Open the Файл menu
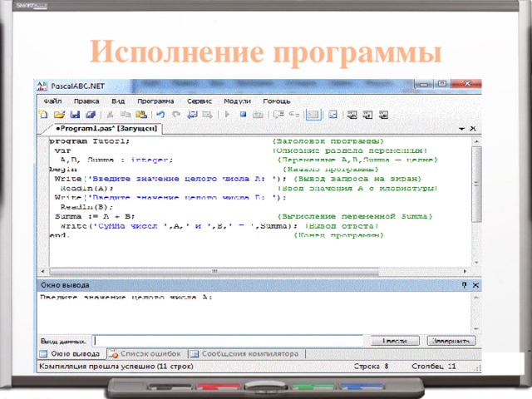The height and width of the screenshot is (399, 532). pos(52,101)
